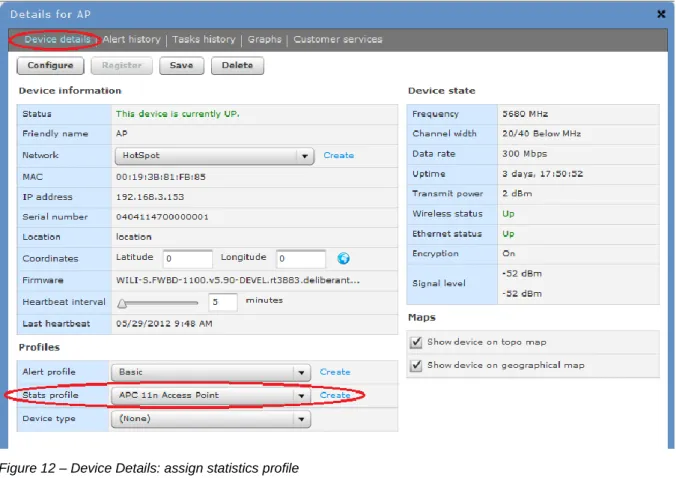Click the Ethernet status Up value
Image resolution: width=676 pixels, height=478 pixels.
click(508, 234)
